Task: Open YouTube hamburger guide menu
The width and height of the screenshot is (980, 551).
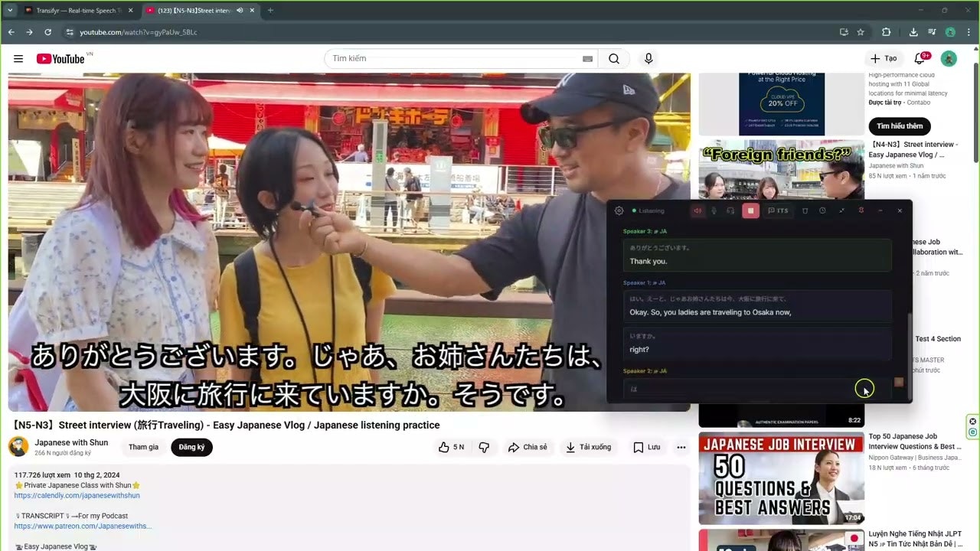Action: pyautogui.click(x=18, y=59)
